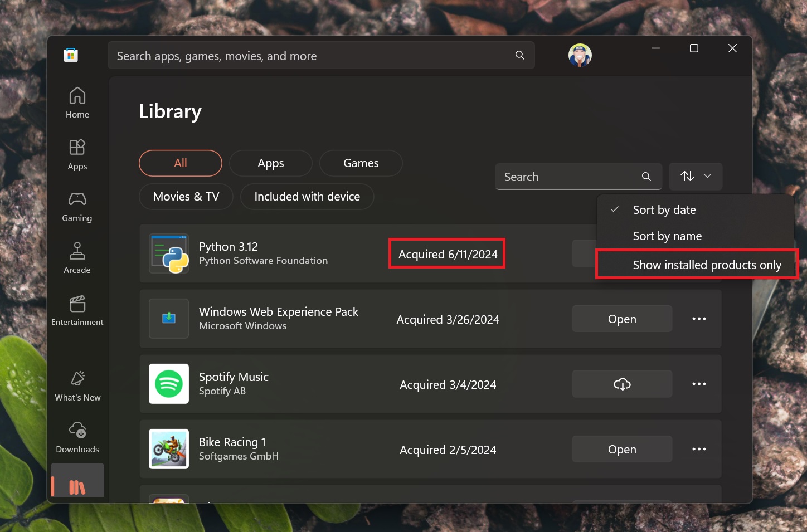Open the Entertainment section
The height and width of the screenshot is (532, 807).
77,309
